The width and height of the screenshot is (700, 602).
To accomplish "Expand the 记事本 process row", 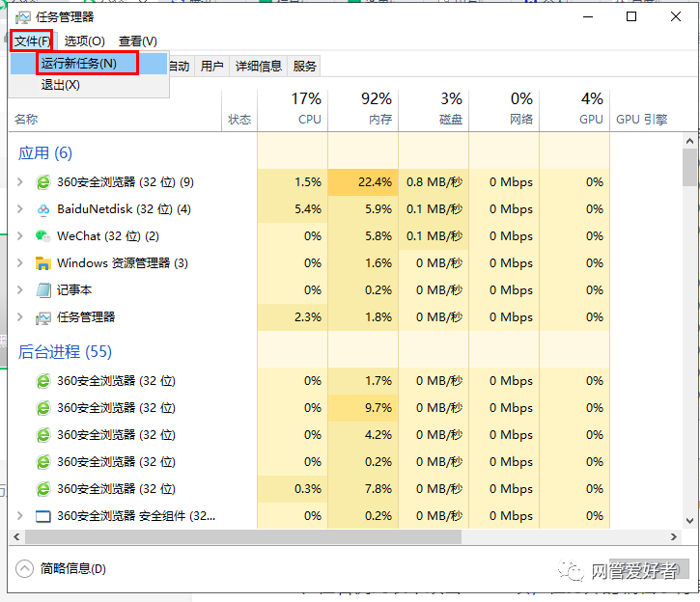I will click(x=20, y=289).
